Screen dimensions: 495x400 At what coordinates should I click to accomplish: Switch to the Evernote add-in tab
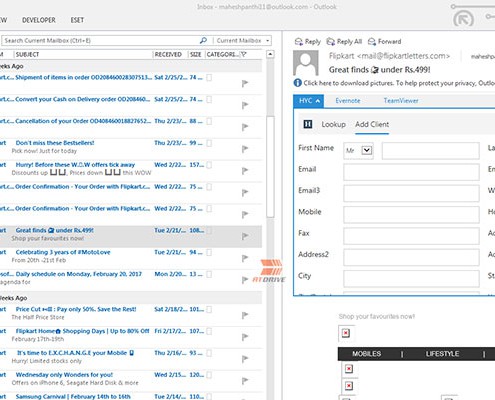348,101
